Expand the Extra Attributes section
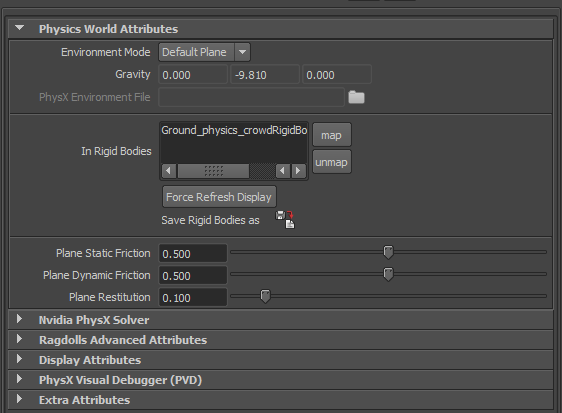This screenshot has width=562, height=413. [19, 400]
